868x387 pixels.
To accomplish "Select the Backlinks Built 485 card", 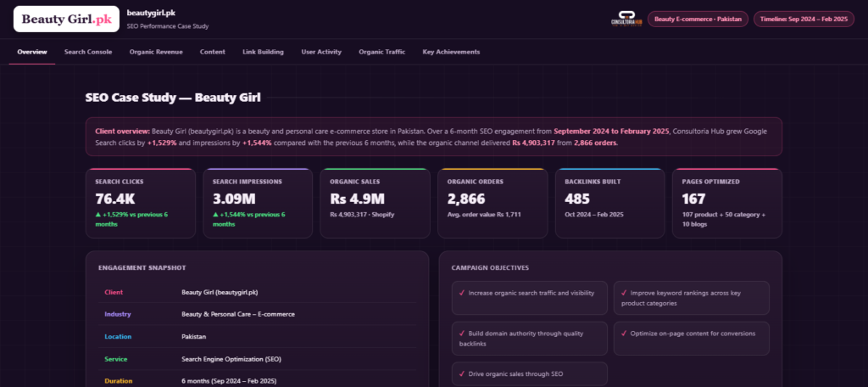I will [609, 204].
